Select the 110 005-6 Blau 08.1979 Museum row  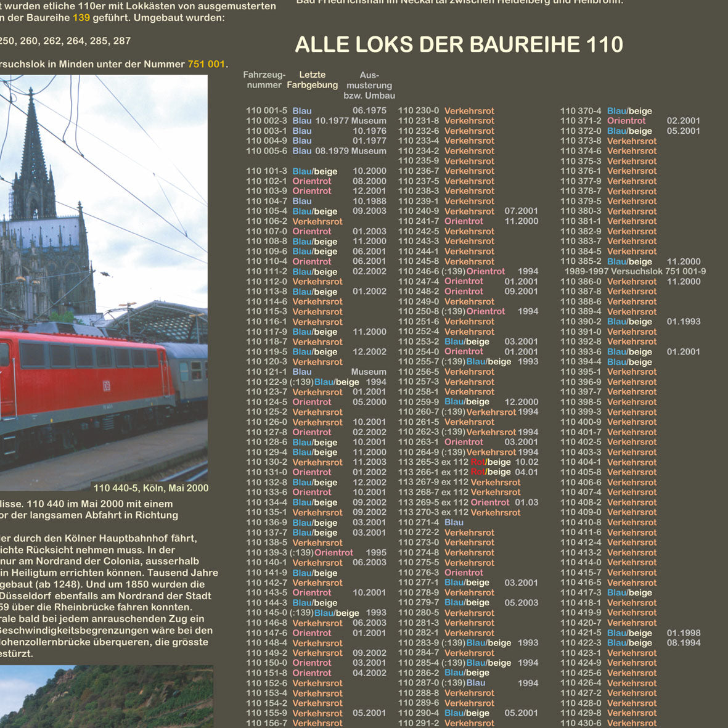[x=316, y=151]
